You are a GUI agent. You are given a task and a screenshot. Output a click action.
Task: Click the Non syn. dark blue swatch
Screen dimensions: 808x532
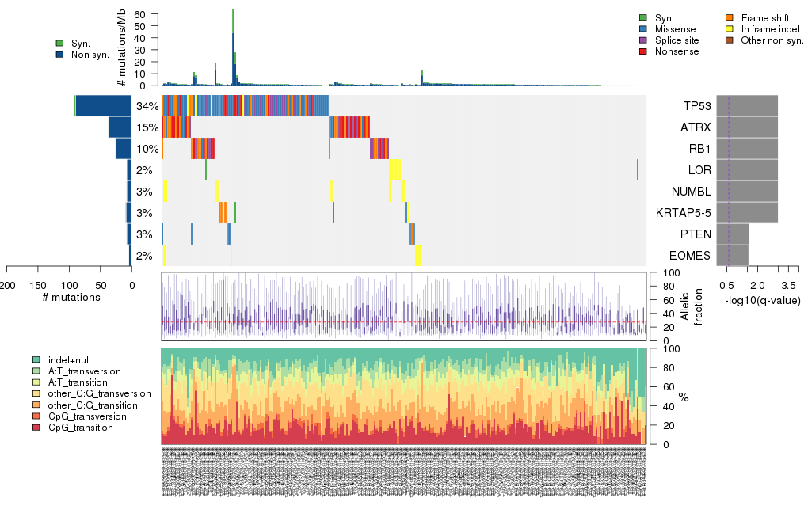point(59,55)
